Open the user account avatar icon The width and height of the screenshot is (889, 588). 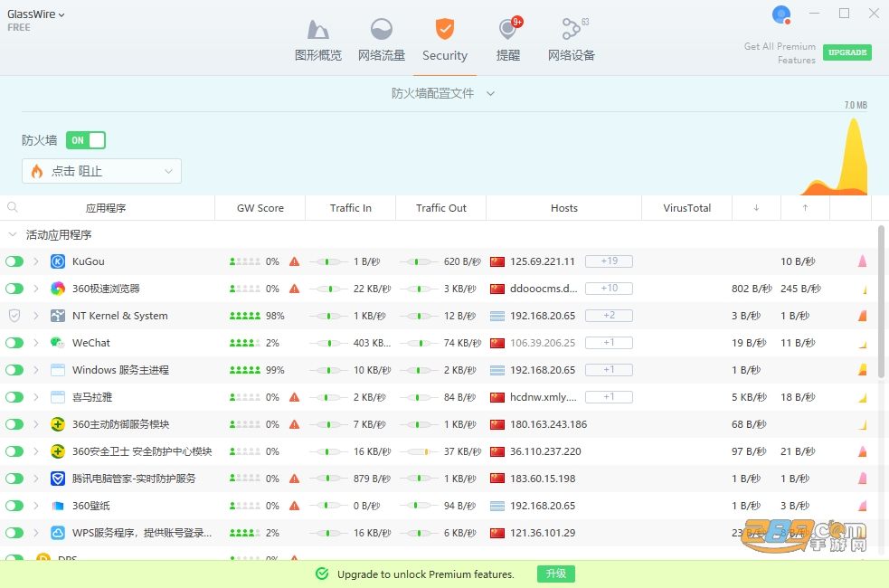pyautogui.click(x=781, y=14)
